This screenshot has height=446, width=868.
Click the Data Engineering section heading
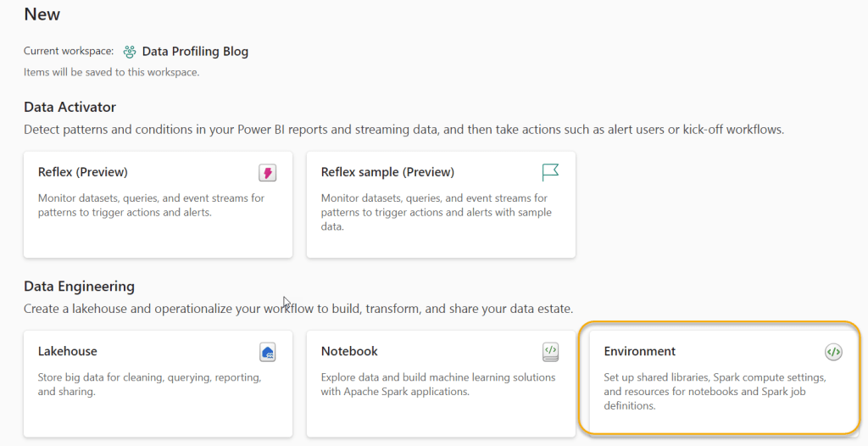(x=79, y=287)
